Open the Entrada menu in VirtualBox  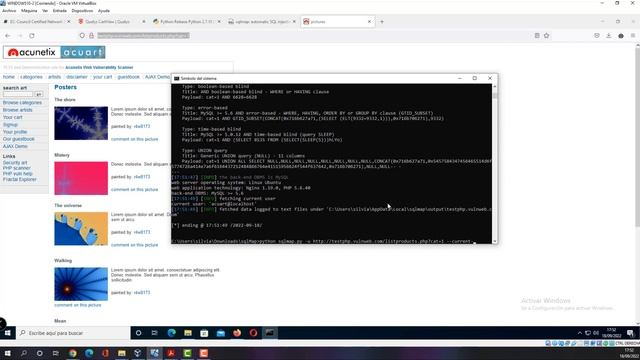click(x=60, y=11)
